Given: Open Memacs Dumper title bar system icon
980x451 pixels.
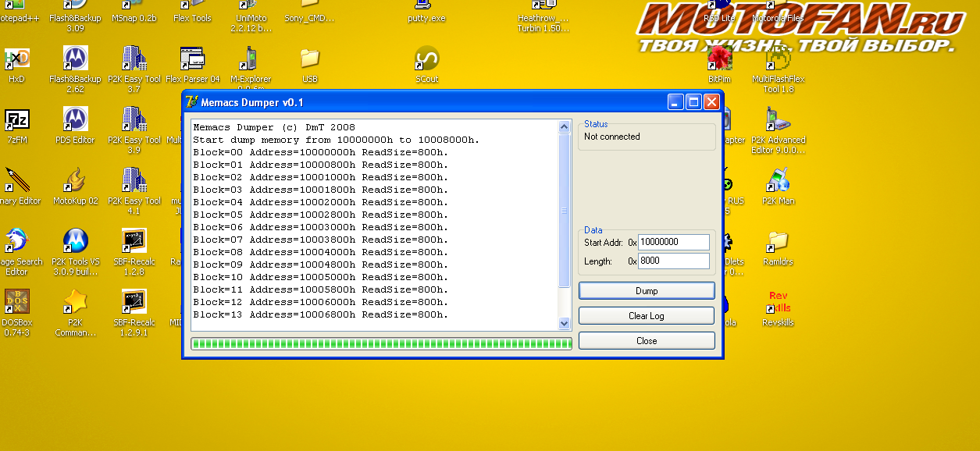Looking at the screenshot, I should pos(191,102).
